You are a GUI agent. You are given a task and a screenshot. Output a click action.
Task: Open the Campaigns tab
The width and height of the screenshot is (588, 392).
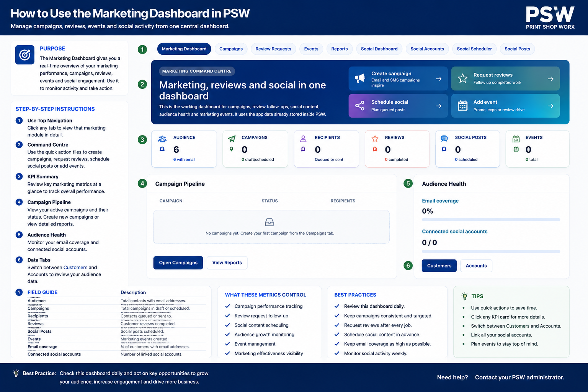coord(231,49)
